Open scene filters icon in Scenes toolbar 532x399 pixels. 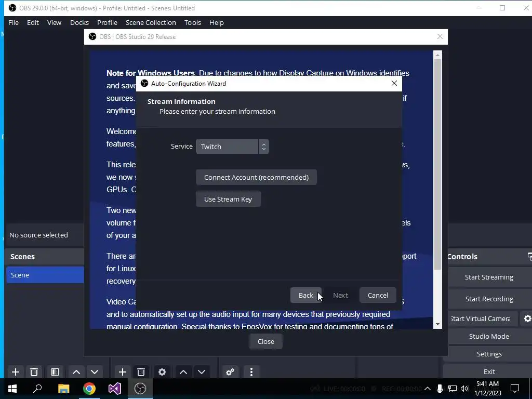[x=55, y=372]
